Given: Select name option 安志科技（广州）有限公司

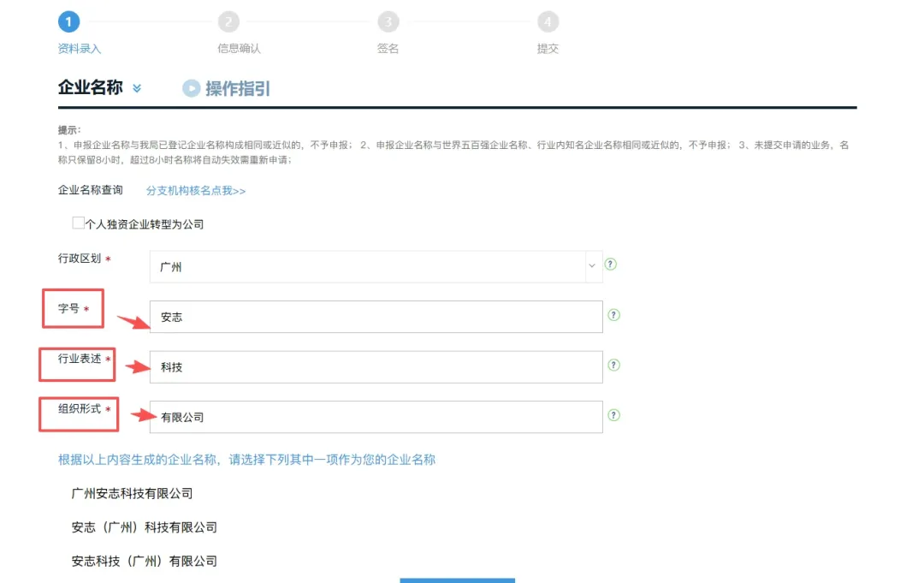Looking at the screenshot, I should [144, 561].
